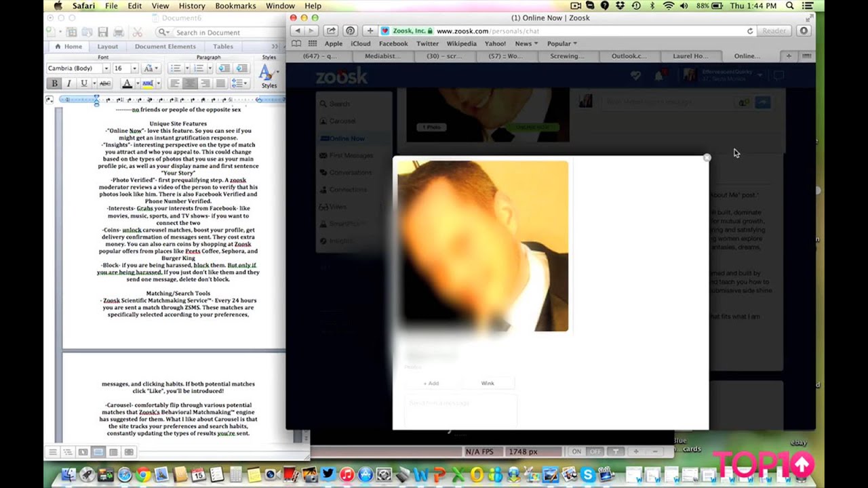Click the yellow text highlight icon in Word
The height and width of the screenshot is (488, 868).
[147, 83]
